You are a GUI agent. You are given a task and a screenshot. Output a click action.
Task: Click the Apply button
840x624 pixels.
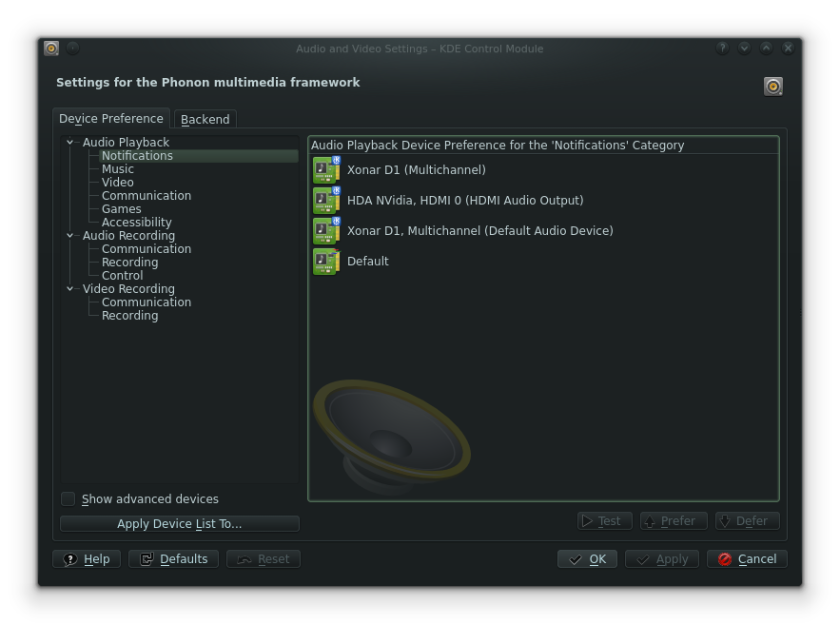click(x=662, y=559)
